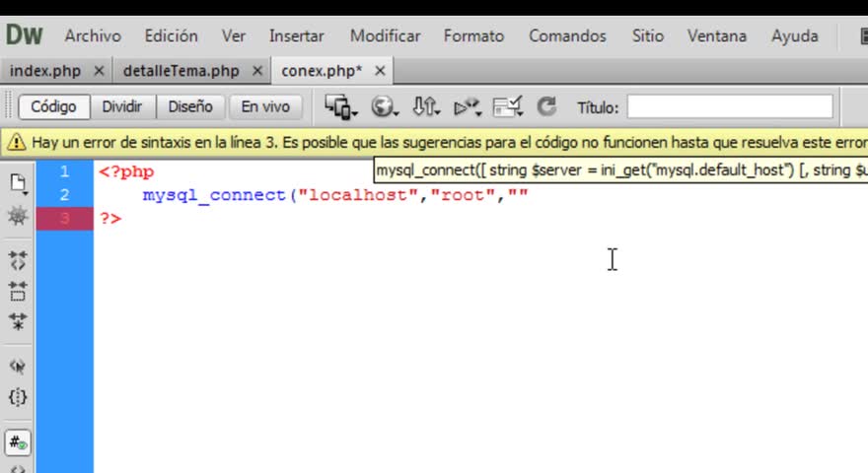Click the Collapse Selection icon
Image resolution: width=868 pixels, height=473 pixels.
point(18,291)
